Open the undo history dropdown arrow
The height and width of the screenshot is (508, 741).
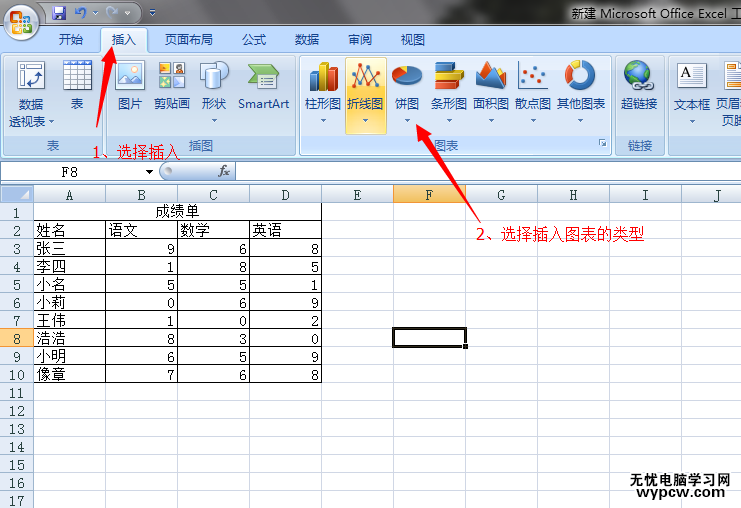coord(95,13)
